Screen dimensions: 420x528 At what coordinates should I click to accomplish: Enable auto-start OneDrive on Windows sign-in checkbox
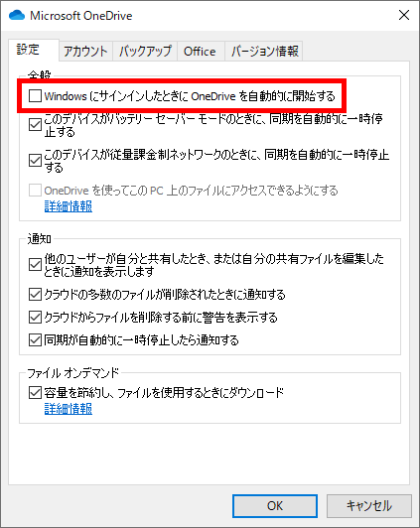35,96
